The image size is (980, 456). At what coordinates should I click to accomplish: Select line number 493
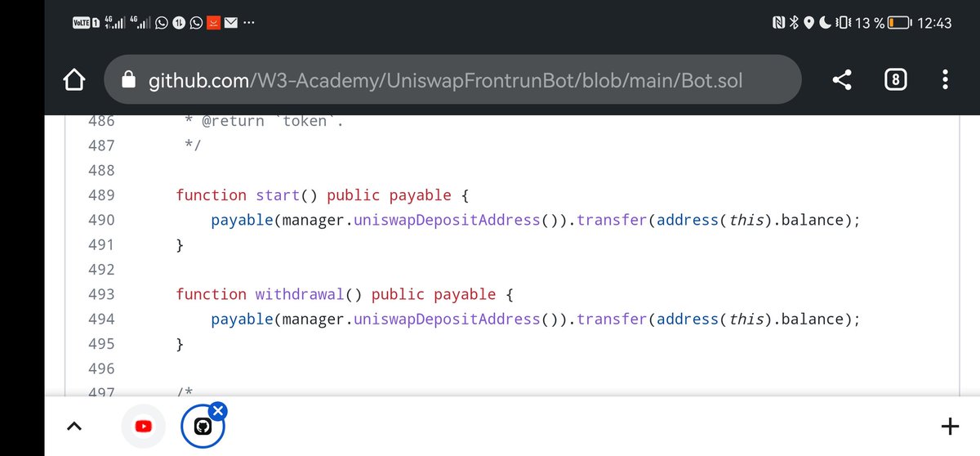[x=101, y=294]
